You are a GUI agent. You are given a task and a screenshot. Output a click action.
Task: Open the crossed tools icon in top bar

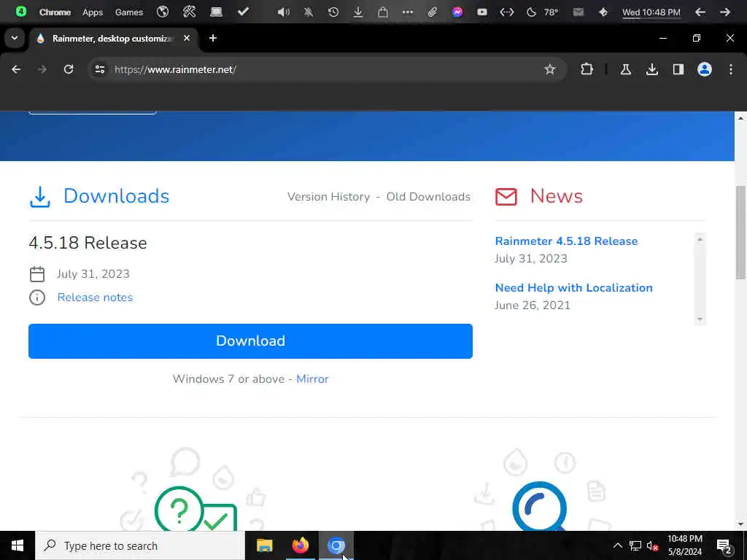click(x=189, y=12)
